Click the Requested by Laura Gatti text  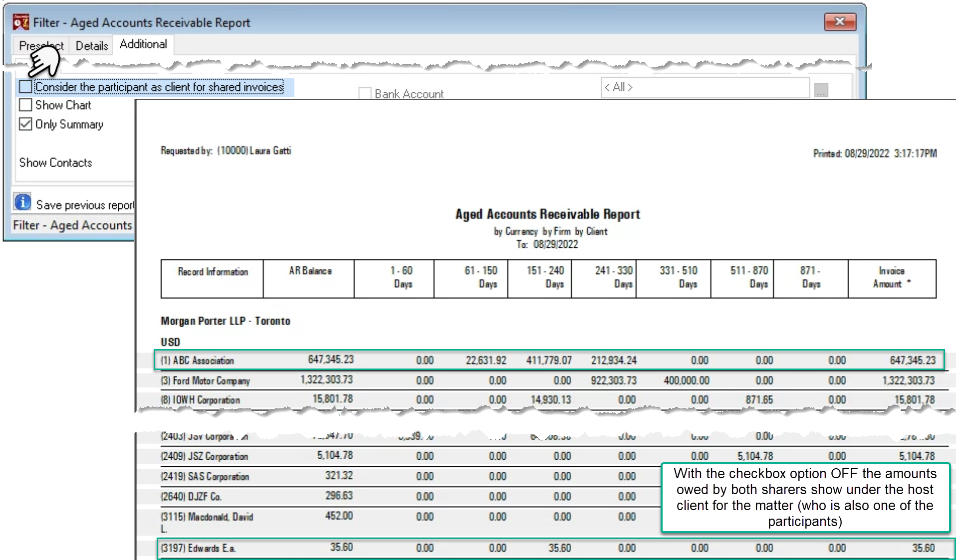pyautogui.click(x=226, y=151)
